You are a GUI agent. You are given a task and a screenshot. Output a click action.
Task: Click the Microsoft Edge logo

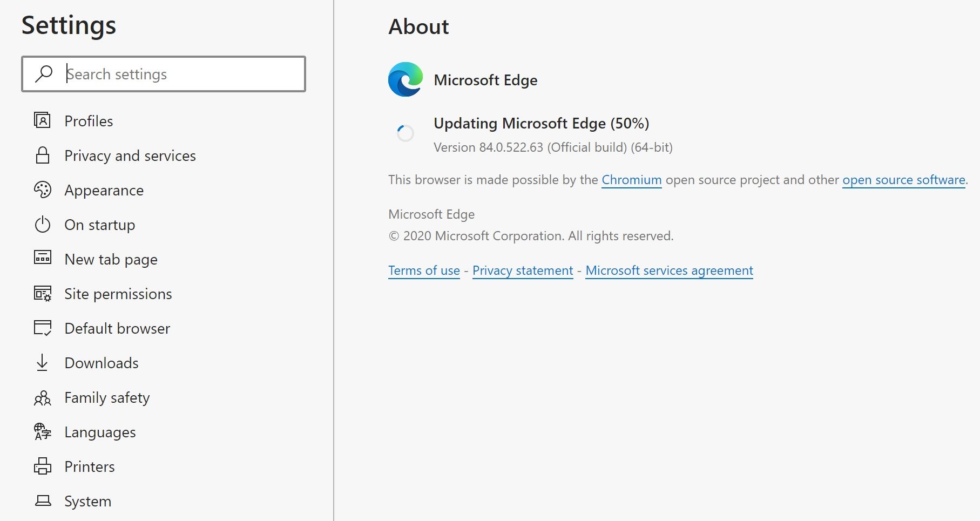405,79
